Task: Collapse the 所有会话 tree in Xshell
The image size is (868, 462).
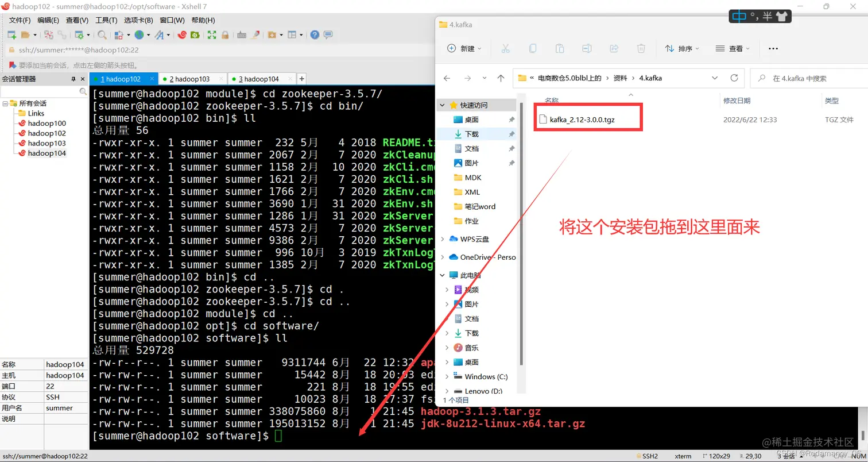Action: tap(5, 103)
